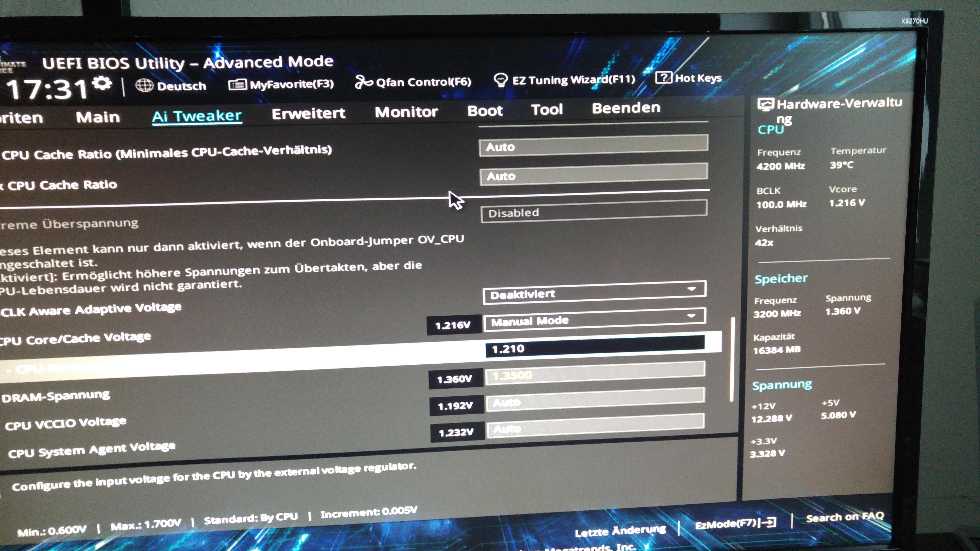Click the MyFavorite list icon

click(237, 84)
